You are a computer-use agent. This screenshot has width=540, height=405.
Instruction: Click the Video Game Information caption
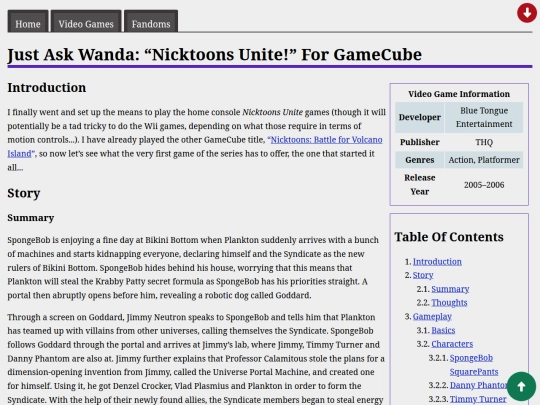pos(459,94)
